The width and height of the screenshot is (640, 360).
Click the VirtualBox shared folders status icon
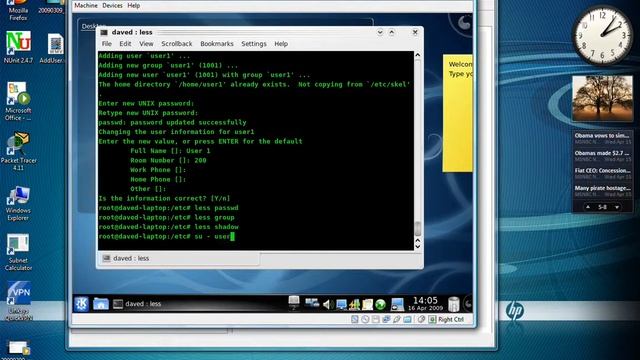point(407,319)
